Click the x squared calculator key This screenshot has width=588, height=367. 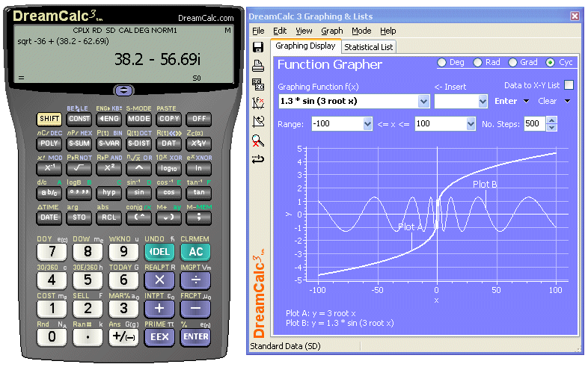(108, 168)
